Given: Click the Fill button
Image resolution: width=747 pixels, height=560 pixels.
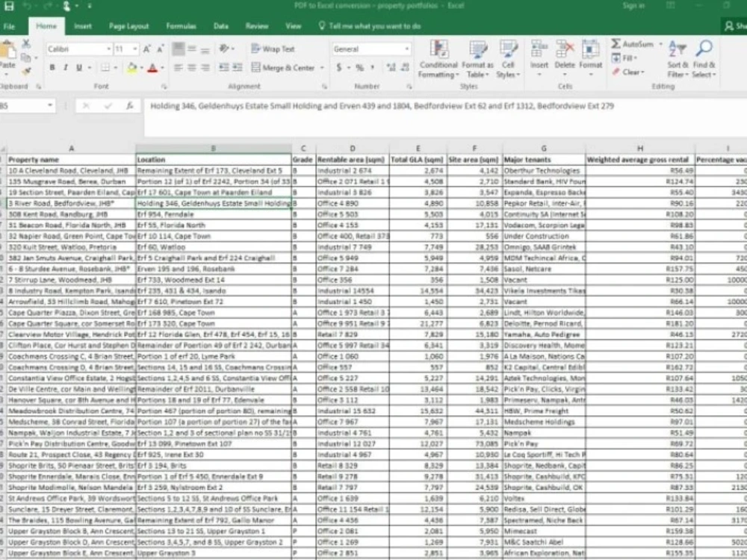Looking at the screenshot, I should [624, 58].
